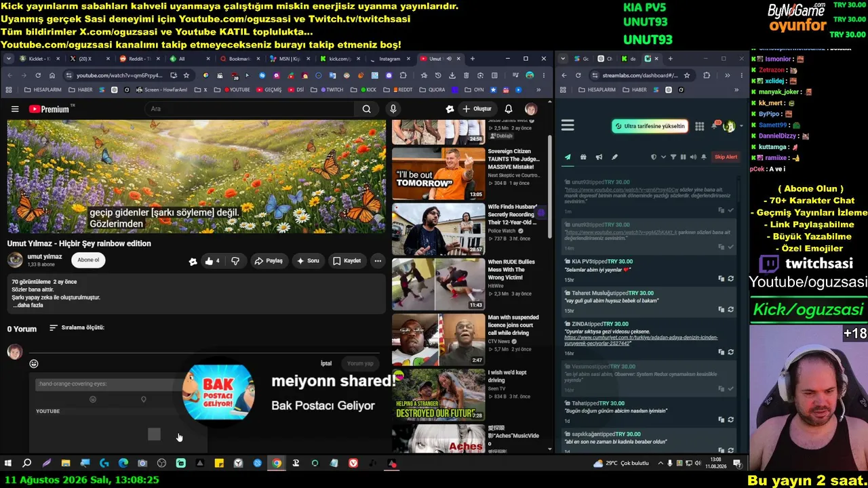Toggle the Streamlabs alert bell
Screen dimensions: 868x488
(704, 157)
